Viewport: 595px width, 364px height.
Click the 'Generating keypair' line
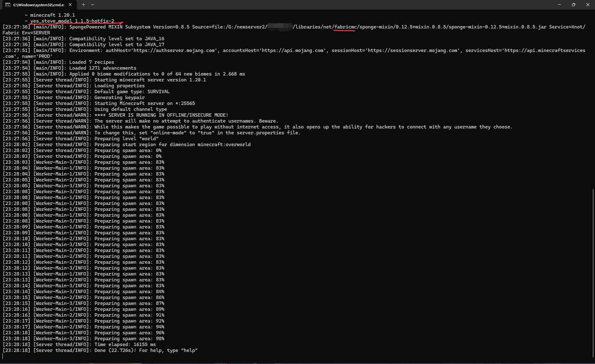click(73, 97)
